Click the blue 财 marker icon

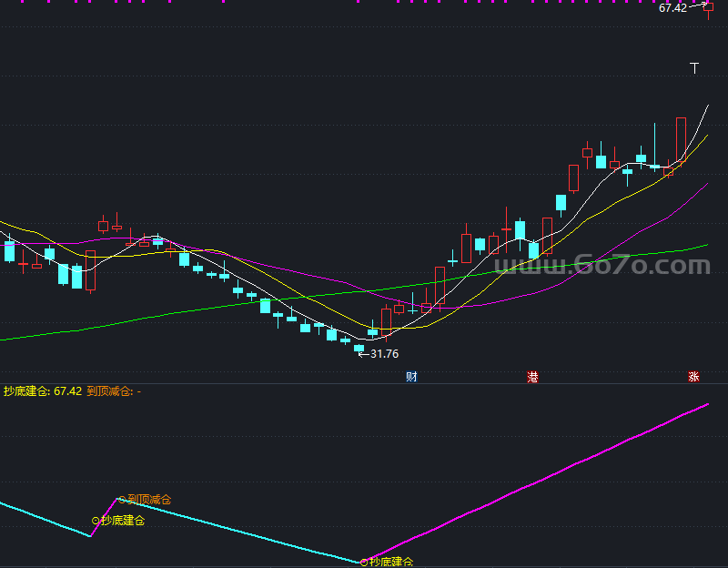pos(411,377)
